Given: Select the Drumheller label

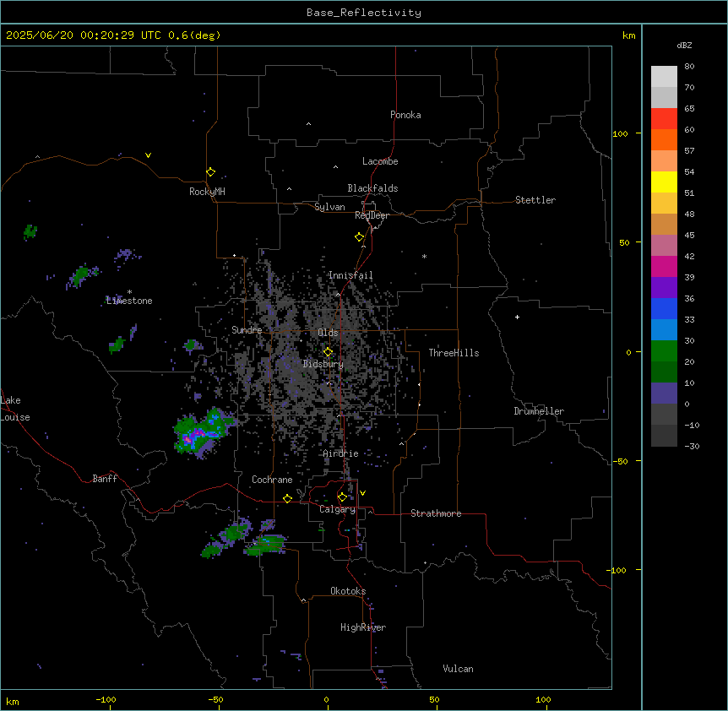Looking at the screenshot, I should 539,411.
